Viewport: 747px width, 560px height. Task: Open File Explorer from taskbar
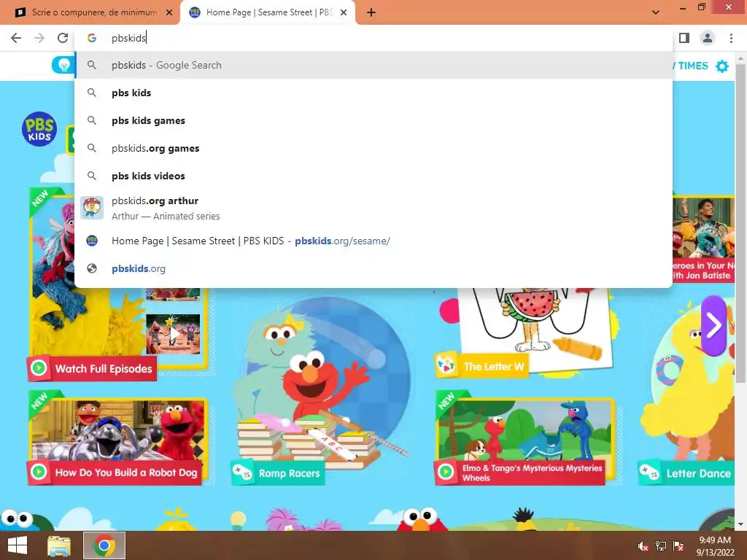click(59, 545)
